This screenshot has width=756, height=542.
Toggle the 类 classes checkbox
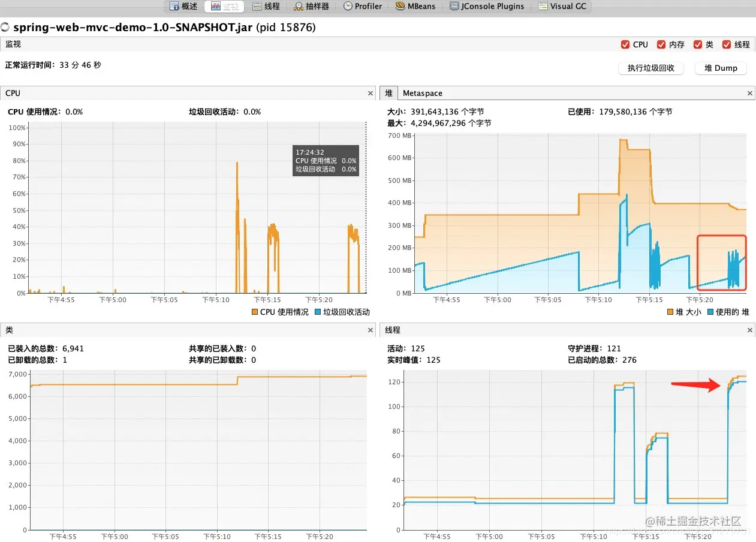(x=698, y=44)
